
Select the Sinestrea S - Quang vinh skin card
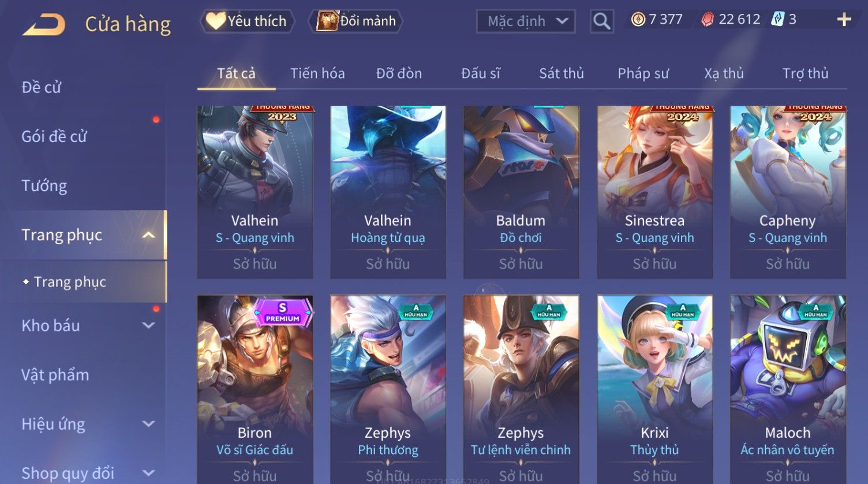(654, 192)
